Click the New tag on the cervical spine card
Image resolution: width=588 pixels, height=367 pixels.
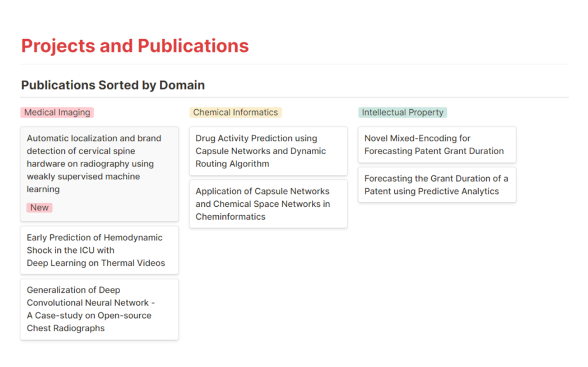coord(39,207)
